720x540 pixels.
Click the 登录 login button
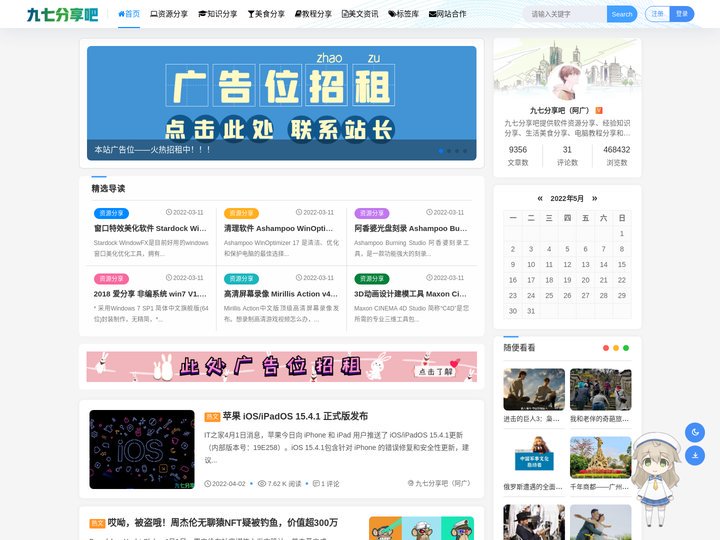[x=682, y=14]
